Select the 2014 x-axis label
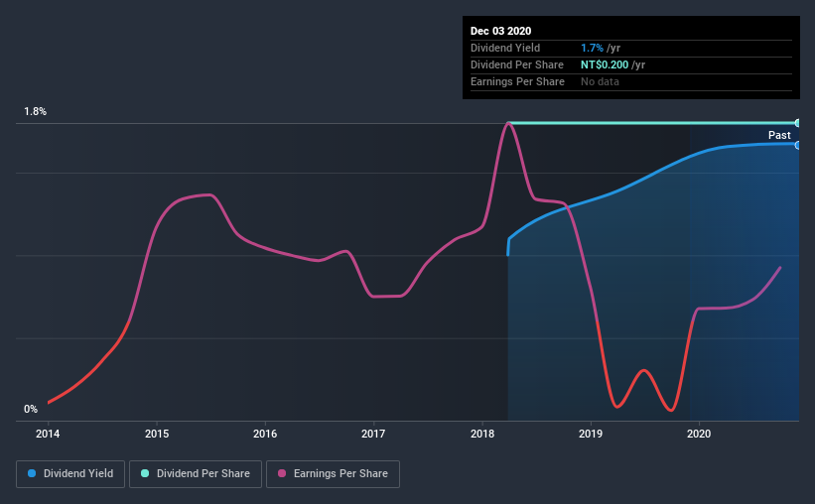This screenshot has width=815, height=504. click(48, 434)
